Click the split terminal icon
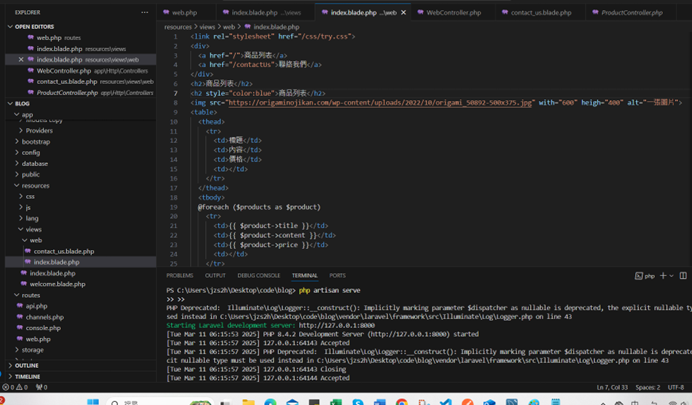Viewport: 692px width, 405px height. click(x=683, y=275)
